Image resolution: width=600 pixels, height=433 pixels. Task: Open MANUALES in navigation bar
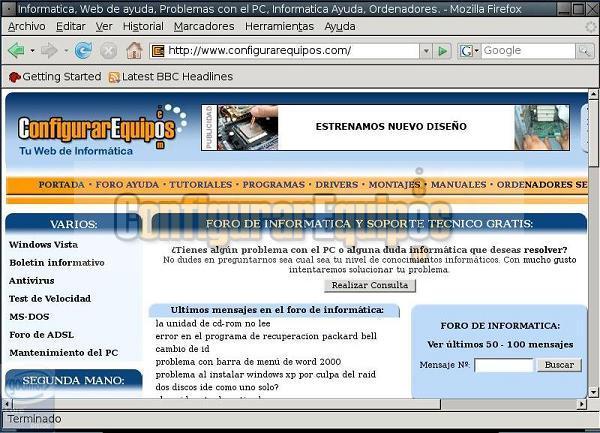(x=458, y=184)
